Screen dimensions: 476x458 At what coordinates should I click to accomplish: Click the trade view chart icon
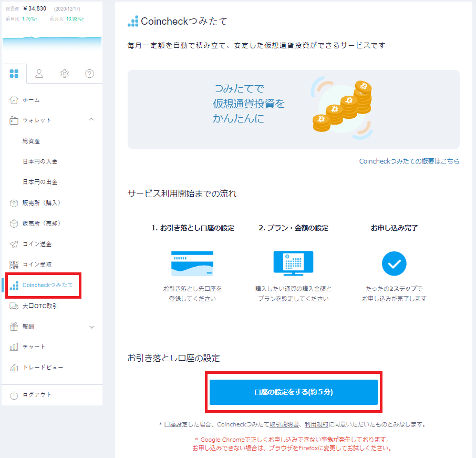[14, 368]
